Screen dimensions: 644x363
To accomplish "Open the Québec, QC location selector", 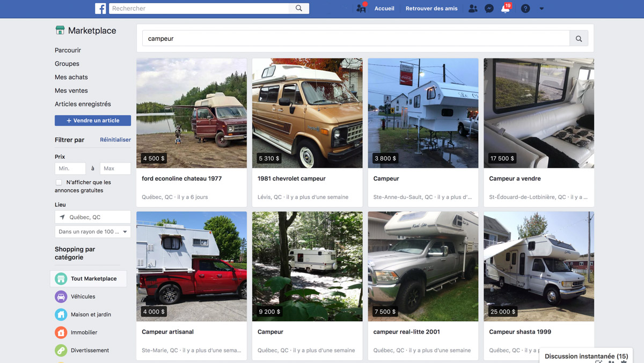I will 93,217.
